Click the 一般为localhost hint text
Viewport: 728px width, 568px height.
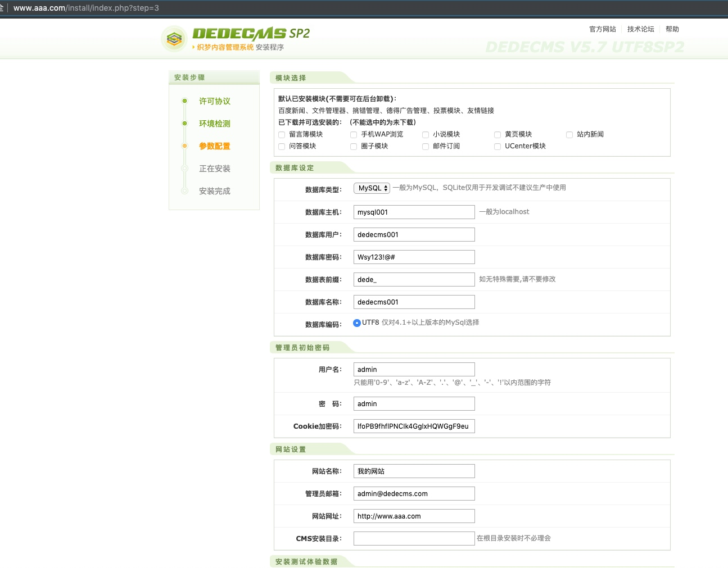(x=504, y=212)
